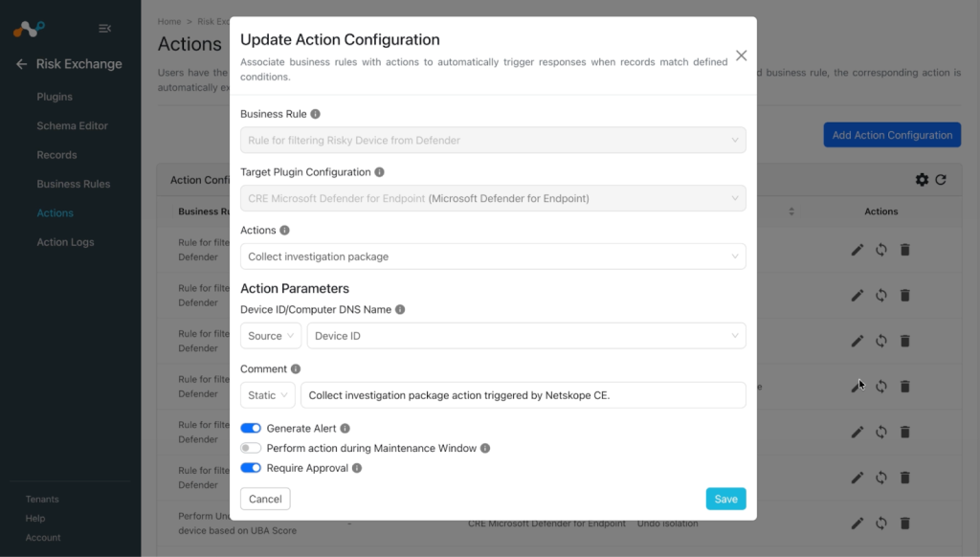The width and height of the screenshot is (980, 557).
Task: Open Schema Editor in the sidebar
Action: pyautogui.click(x=72, y=125)
